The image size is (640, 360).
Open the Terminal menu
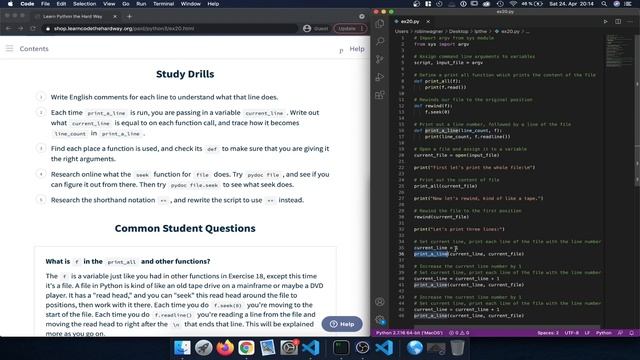(164, 4)
